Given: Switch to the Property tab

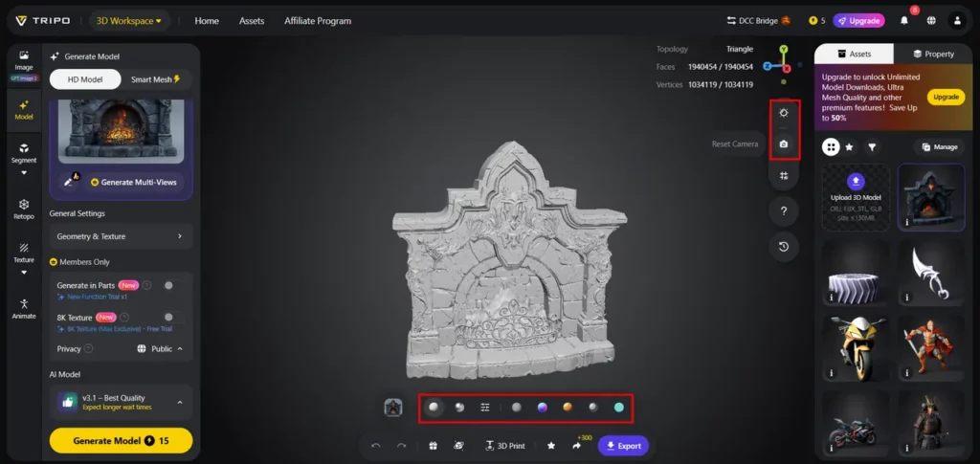Looking at the screenshot, I should pyautogui.click(x=933, y=54).
